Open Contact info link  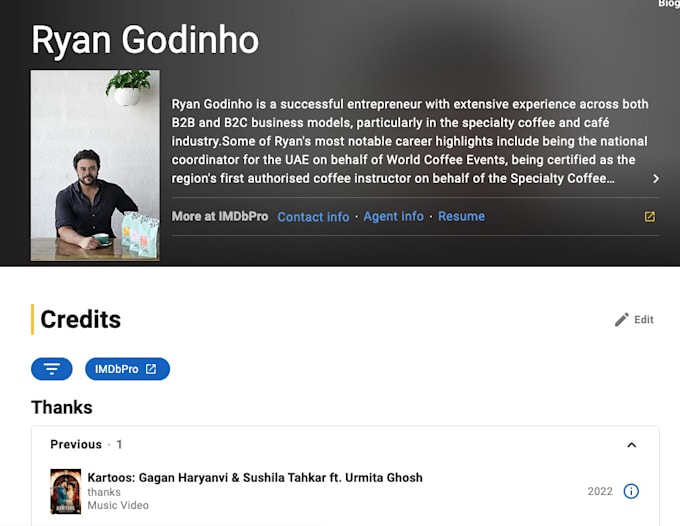click(313, 216)
